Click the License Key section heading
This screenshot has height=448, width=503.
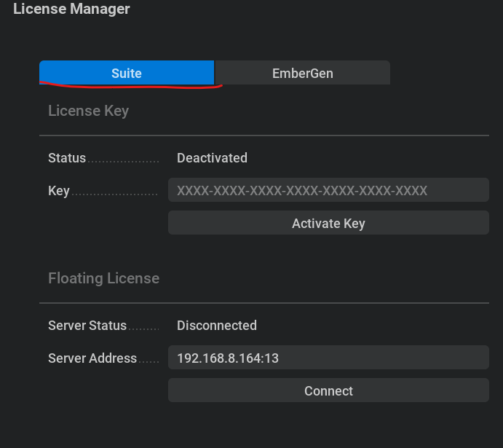coord(89,111)
